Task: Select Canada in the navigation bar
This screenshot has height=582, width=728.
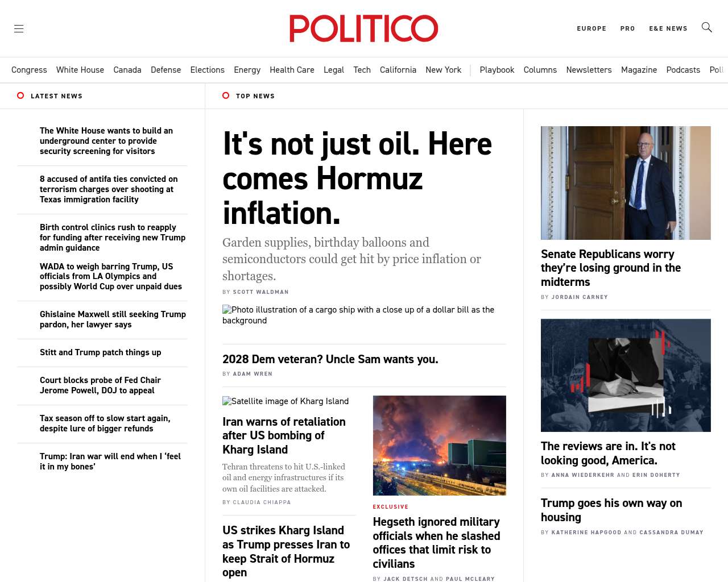Action: [x=127, y=70]
